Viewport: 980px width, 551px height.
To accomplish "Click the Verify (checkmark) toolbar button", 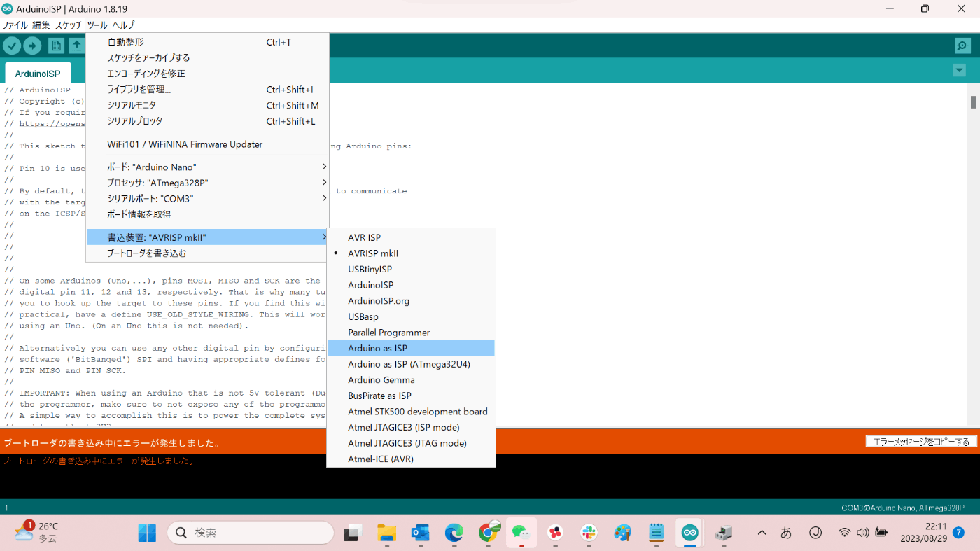I will 12,46.
